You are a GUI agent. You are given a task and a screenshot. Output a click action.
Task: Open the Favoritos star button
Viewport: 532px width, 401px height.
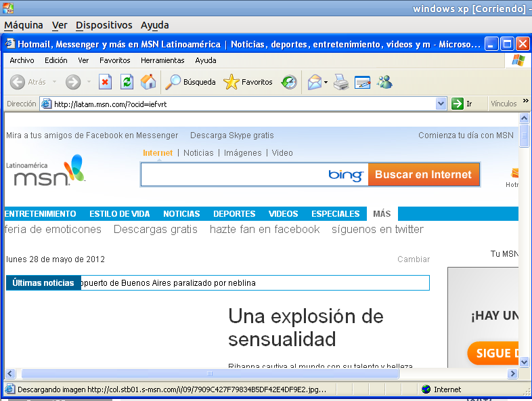248,82
